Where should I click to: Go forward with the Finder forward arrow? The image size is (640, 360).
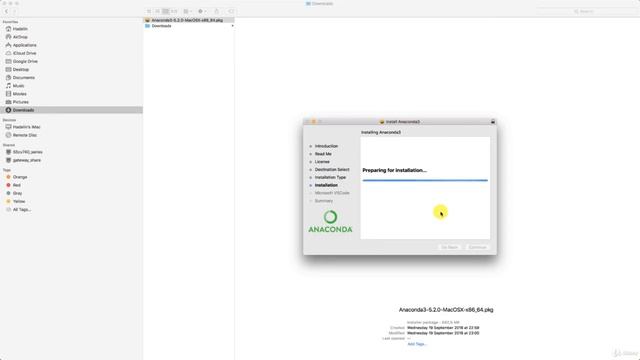coord(14,11)
